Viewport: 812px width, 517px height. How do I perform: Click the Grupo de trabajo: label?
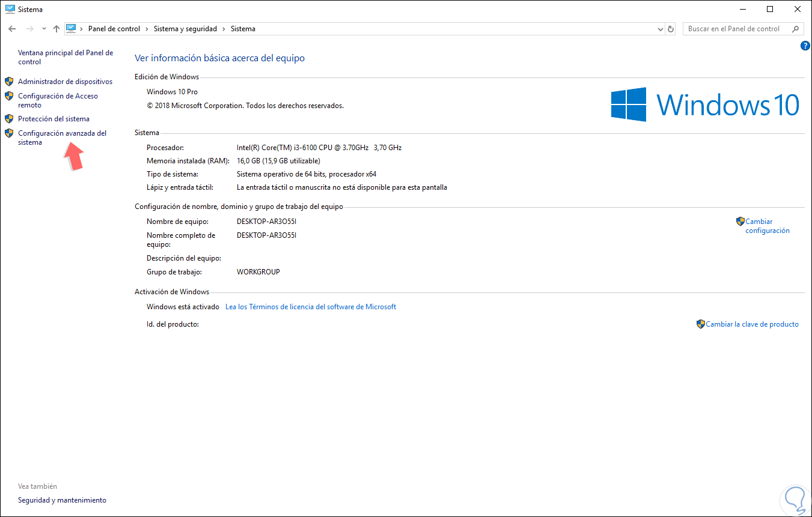pos(176,272)
